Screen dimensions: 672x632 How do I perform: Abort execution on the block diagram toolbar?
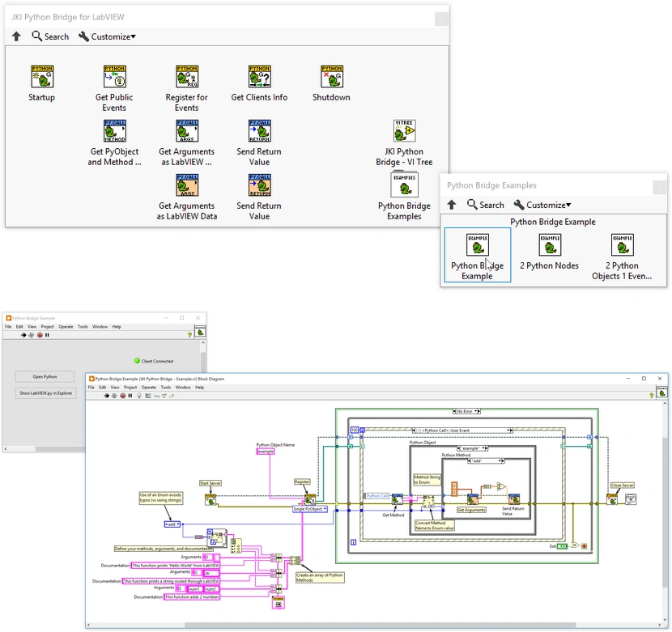point(122,396)
